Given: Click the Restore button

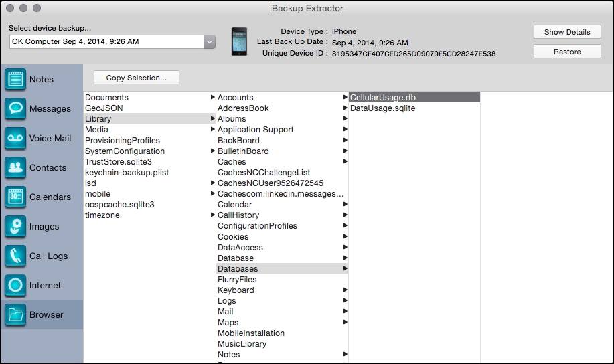Looking at the screenshot, I should [x=567, y=52].
